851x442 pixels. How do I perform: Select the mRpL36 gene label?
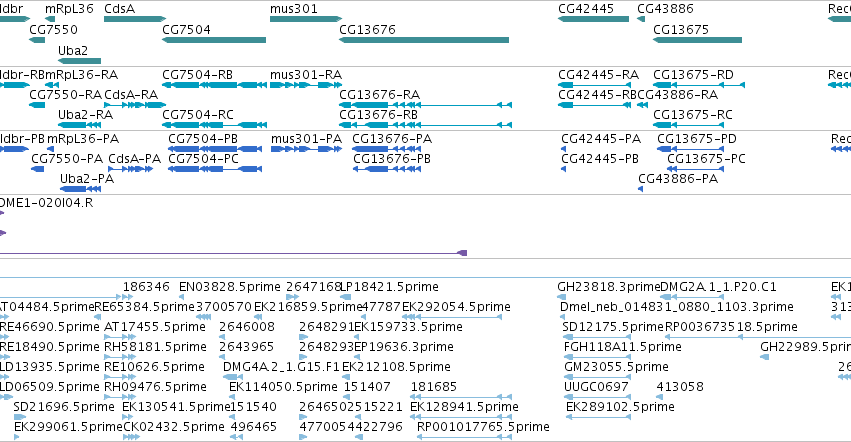(69, 9)
